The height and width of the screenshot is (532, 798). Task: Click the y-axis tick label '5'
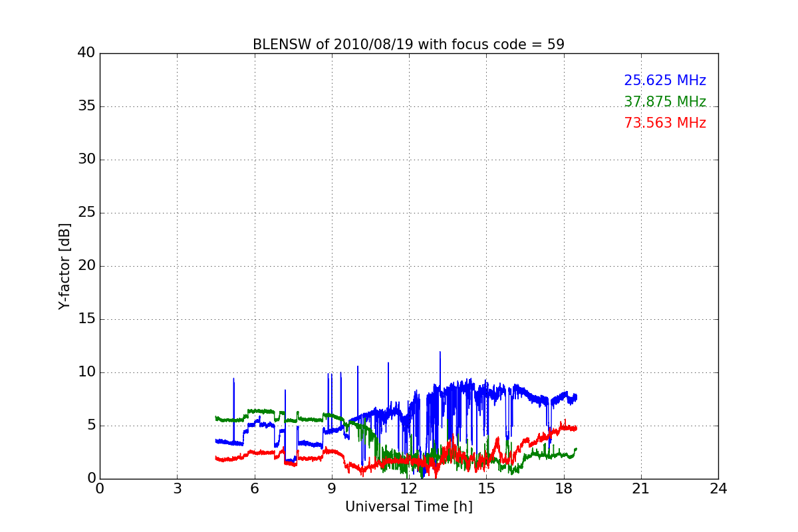tap(90, 426)
